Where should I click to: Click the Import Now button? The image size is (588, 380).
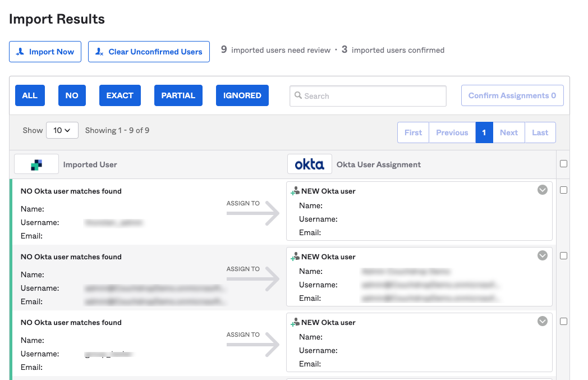45,52
